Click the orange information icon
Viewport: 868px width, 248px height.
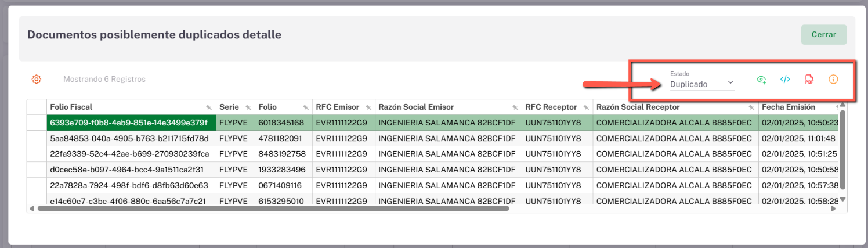pyautogui.click(x=833, y=80)
